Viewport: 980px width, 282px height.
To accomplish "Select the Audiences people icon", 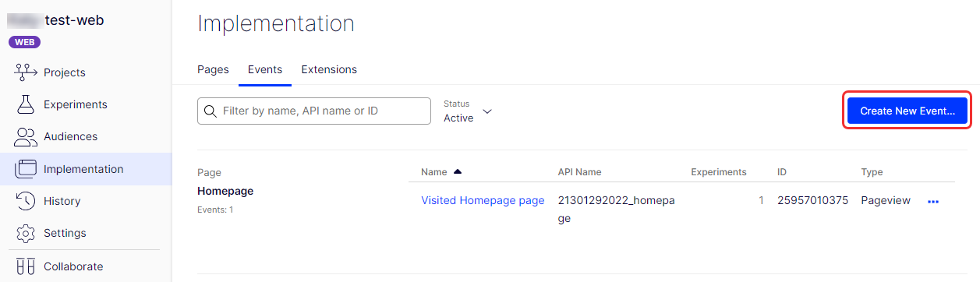I will (26, 137).
